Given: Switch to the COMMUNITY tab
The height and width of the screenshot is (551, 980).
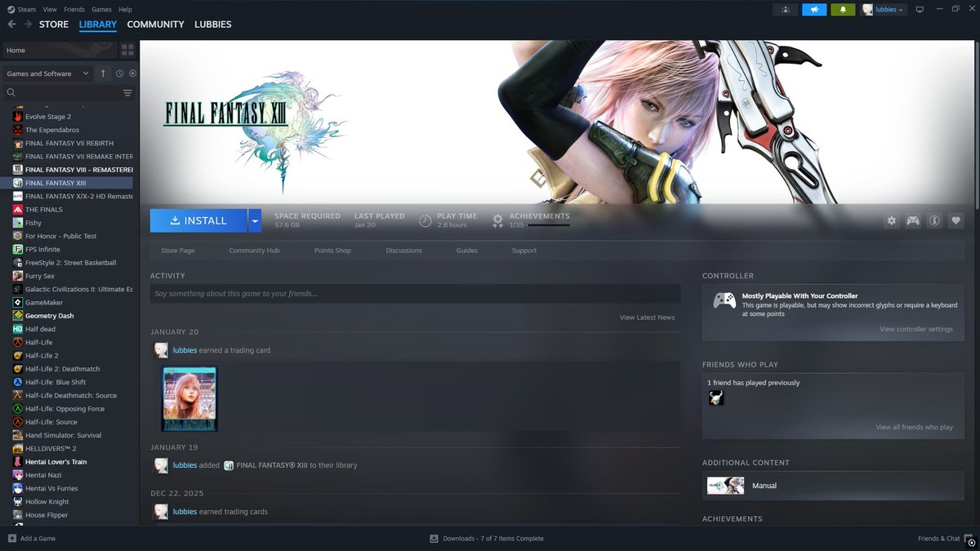Looking at the screenshot, I should (x=155, y=24).
